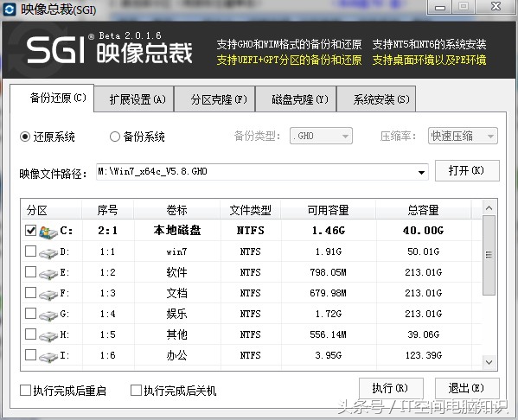Click the 39.06G total capacity cell

click(423, 334)
